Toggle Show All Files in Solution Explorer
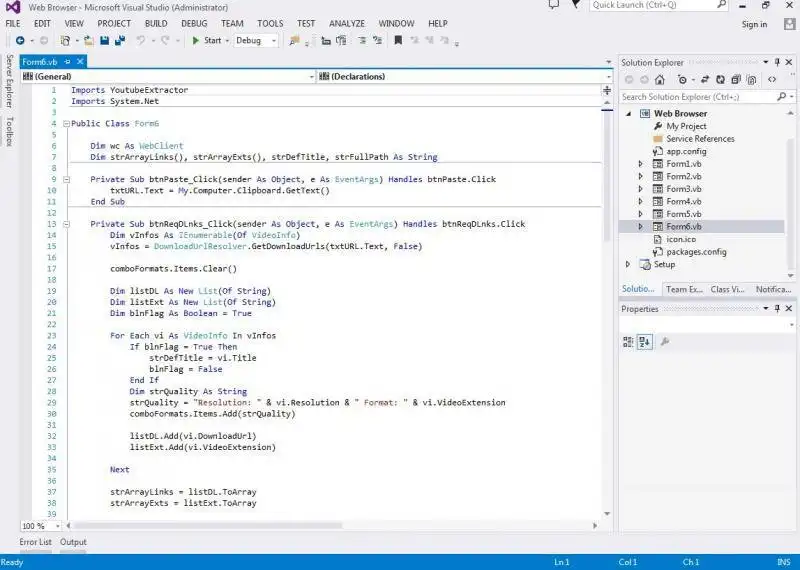This screenshot has width=800, height=570. point(752,80)
